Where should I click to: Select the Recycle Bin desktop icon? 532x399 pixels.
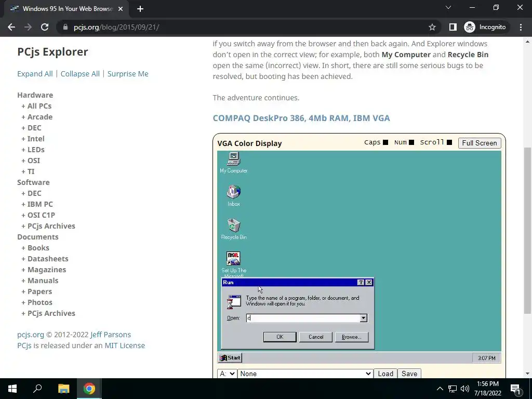(233, 229)
